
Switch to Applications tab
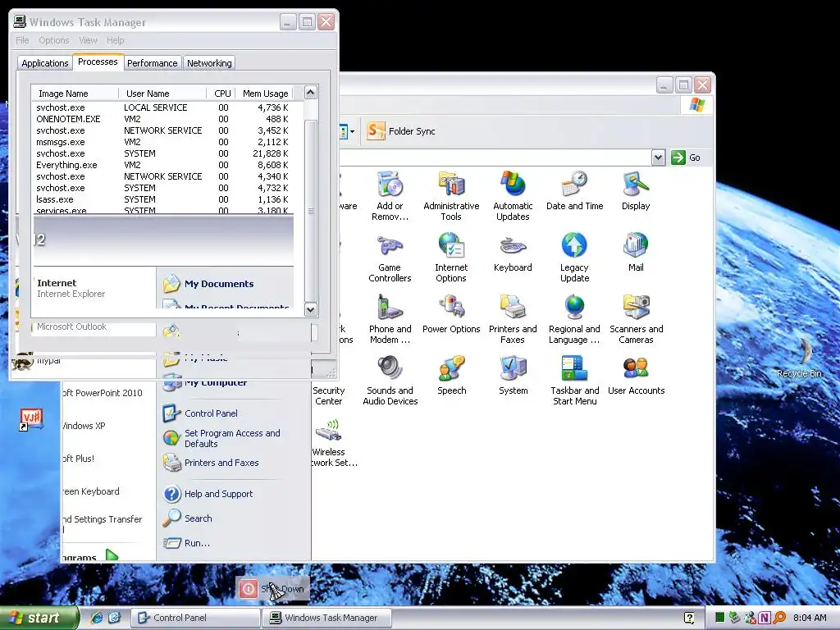coord(44,63)
